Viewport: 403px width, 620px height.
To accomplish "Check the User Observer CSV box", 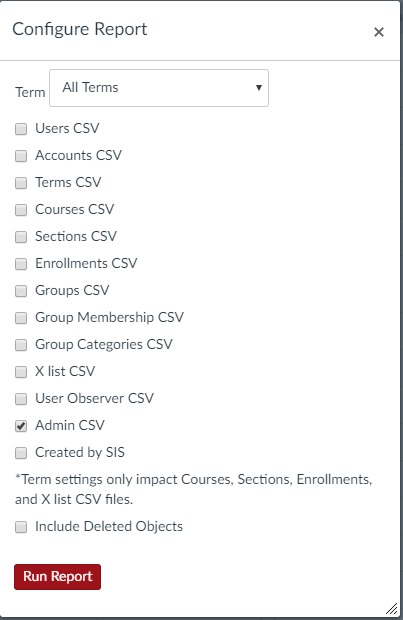I will point(21,399).
